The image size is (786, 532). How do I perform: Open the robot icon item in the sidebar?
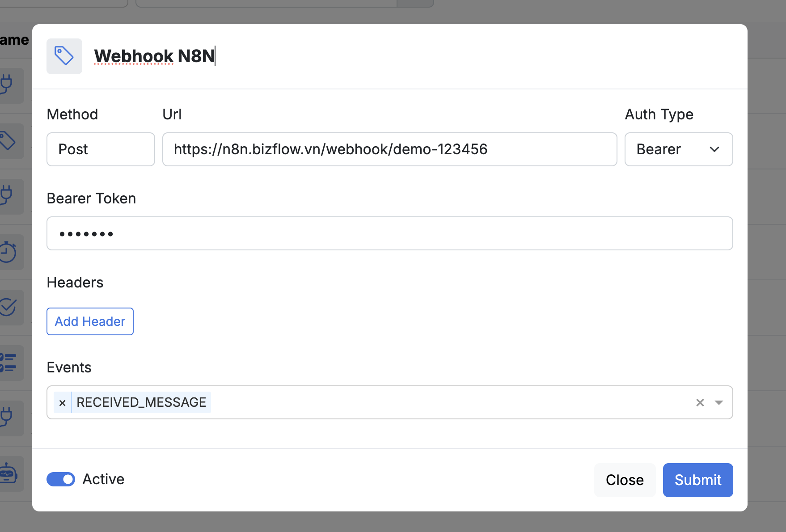click(x=8, y=473)
